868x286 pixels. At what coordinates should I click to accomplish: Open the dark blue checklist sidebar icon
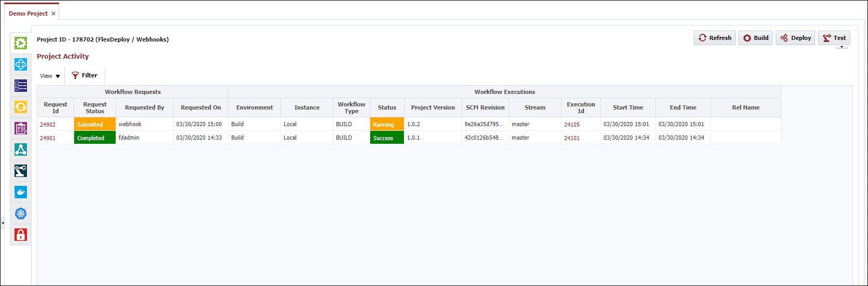pyautogui.click(x=21, y=86)
